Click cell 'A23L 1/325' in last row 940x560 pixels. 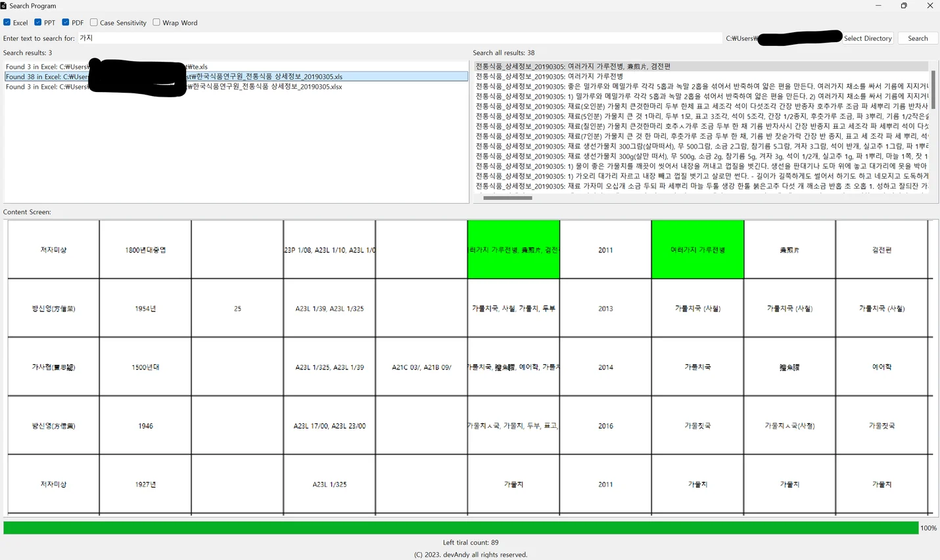pos(329,484)
